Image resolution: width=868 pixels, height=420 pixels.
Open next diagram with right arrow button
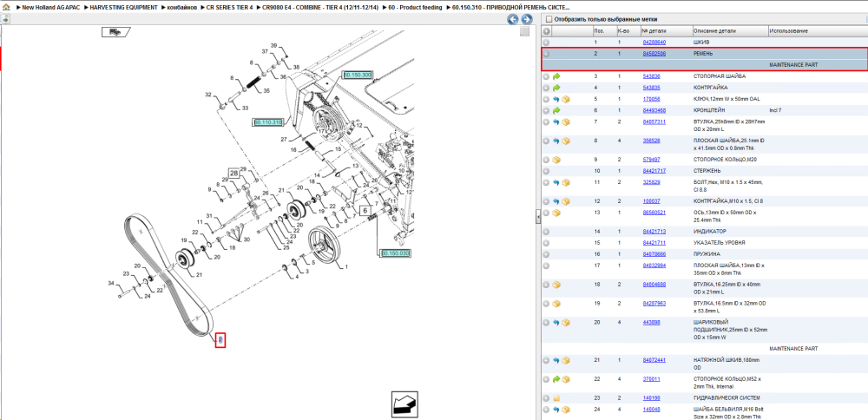click(x=527, y=19)
